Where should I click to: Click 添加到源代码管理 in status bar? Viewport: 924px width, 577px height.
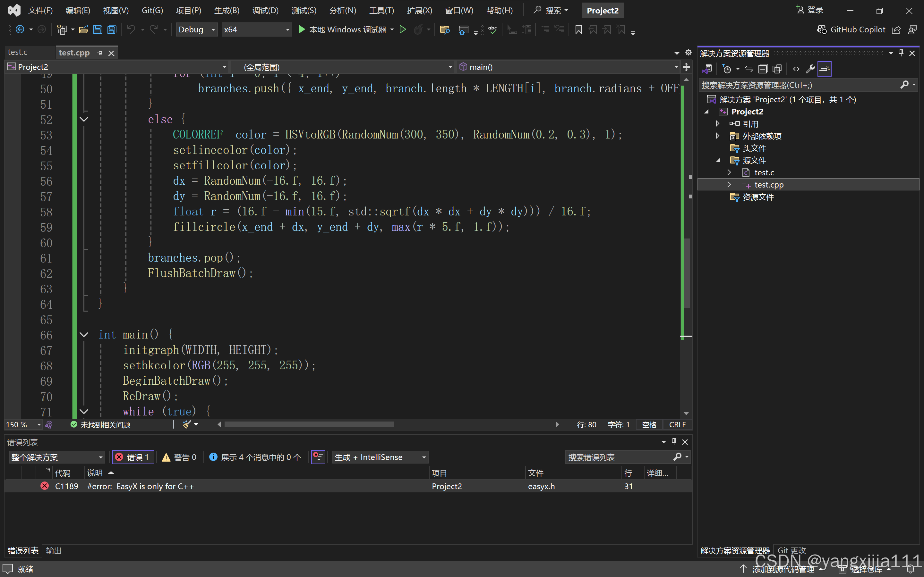click(x=783, y=569)
